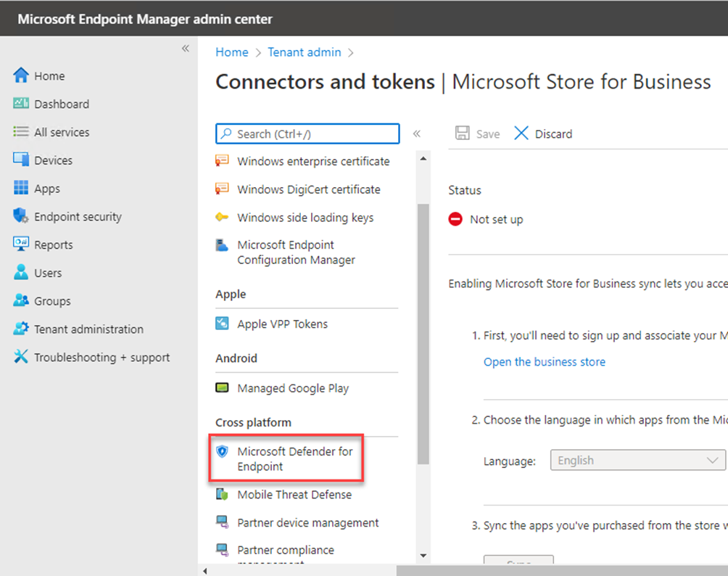Click the Discard button label
728x576 pixels.
point(553,133)
